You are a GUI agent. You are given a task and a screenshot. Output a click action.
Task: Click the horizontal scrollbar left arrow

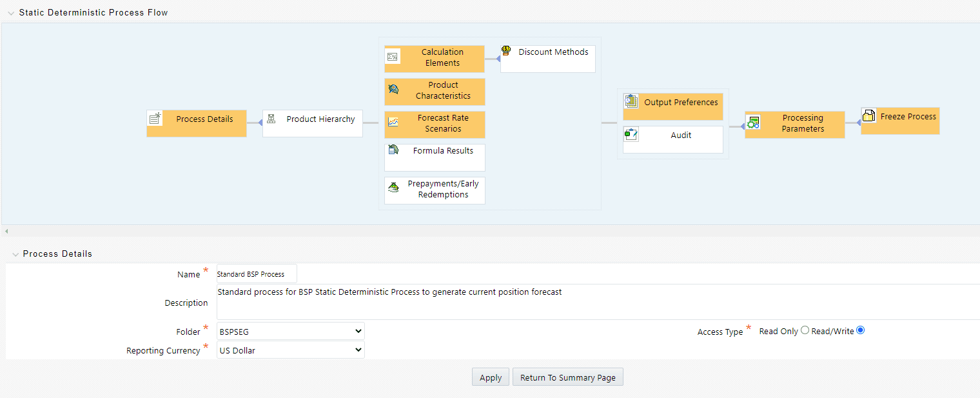point(6,231)
